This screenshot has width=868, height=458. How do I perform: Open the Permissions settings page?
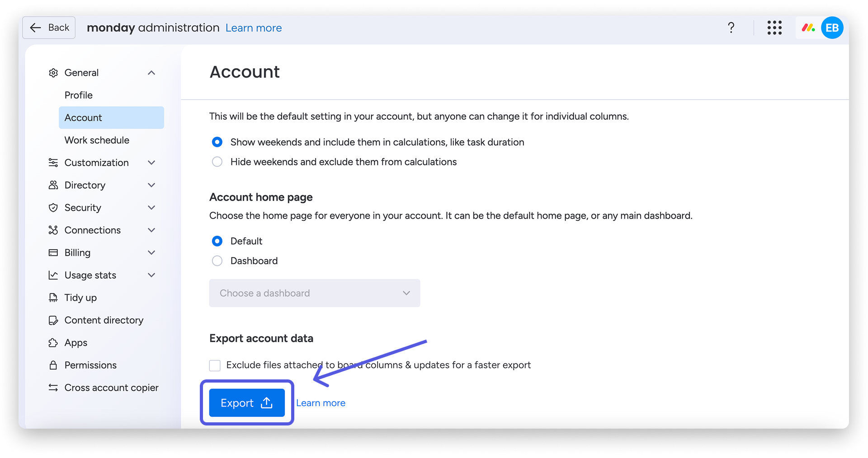tap(90, 365)
